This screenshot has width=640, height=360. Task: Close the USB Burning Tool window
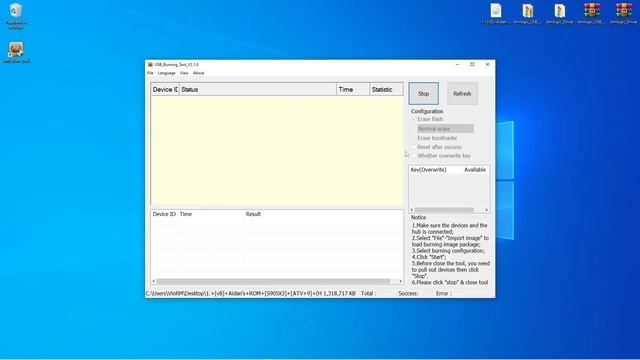[487, 64]
